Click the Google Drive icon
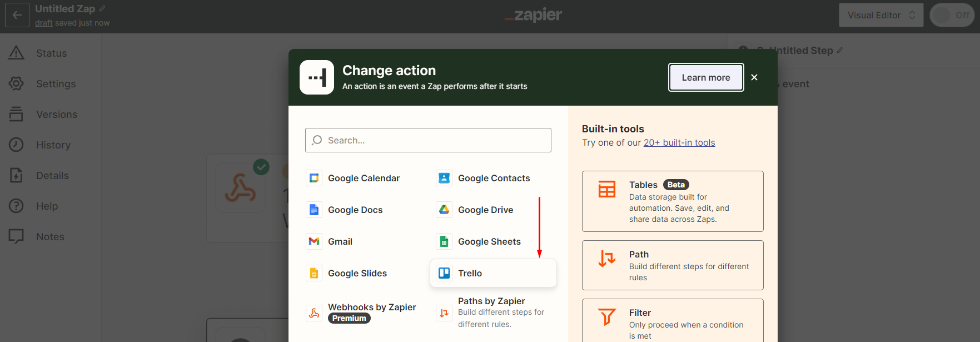The image size is (980, 342). click(444, 210)
